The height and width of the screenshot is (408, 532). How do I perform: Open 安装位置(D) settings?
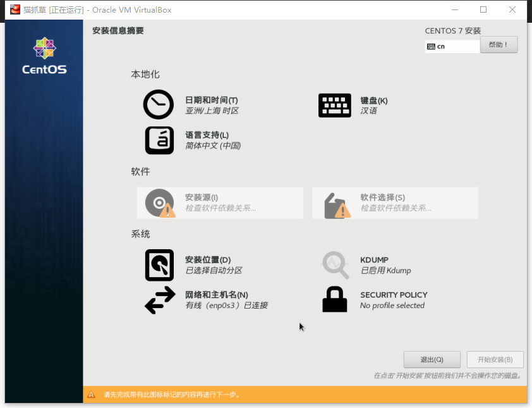pyautogui.click(x=208, y=260)
